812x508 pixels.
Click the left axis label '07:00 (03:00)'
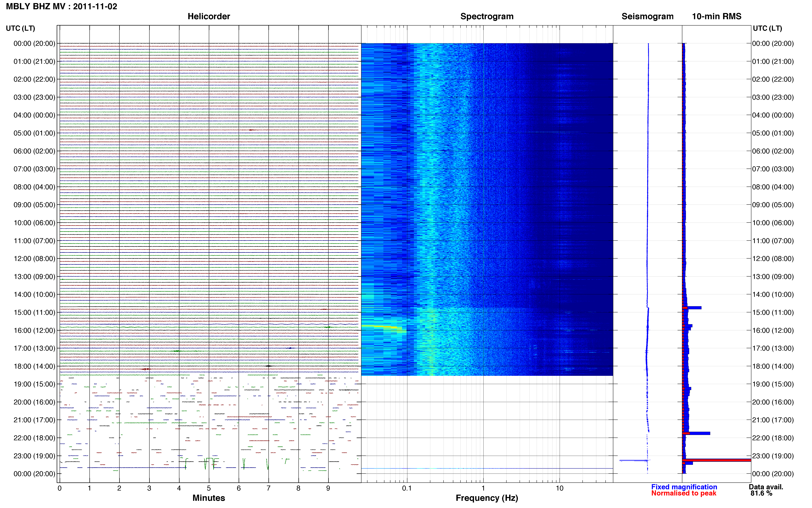point(34,169)
